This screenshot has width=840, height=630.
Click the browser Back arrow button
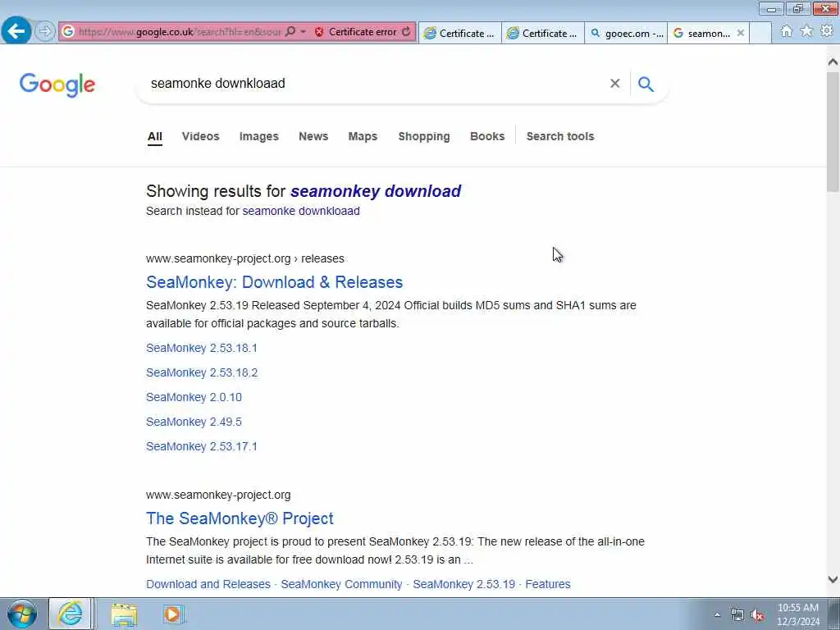(x=16, y=31)
